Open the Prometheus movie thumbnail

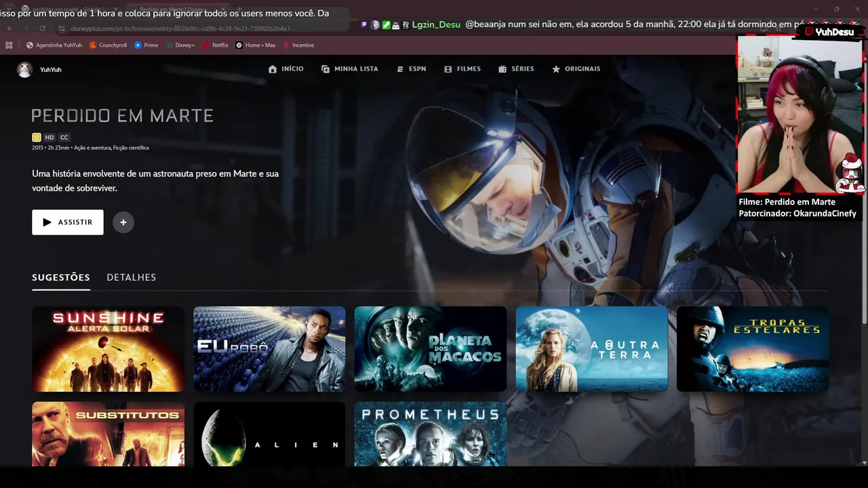(x=431, y=434)
